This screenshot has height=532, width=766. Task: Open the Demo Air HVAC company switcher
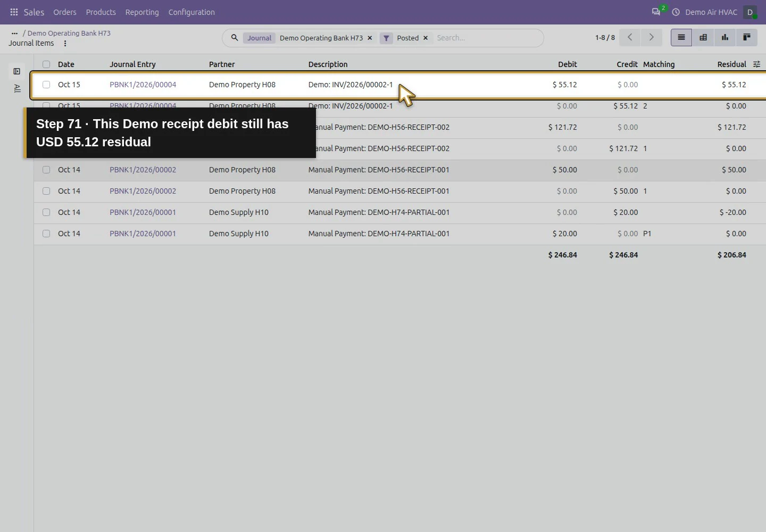tap(711, 12)
